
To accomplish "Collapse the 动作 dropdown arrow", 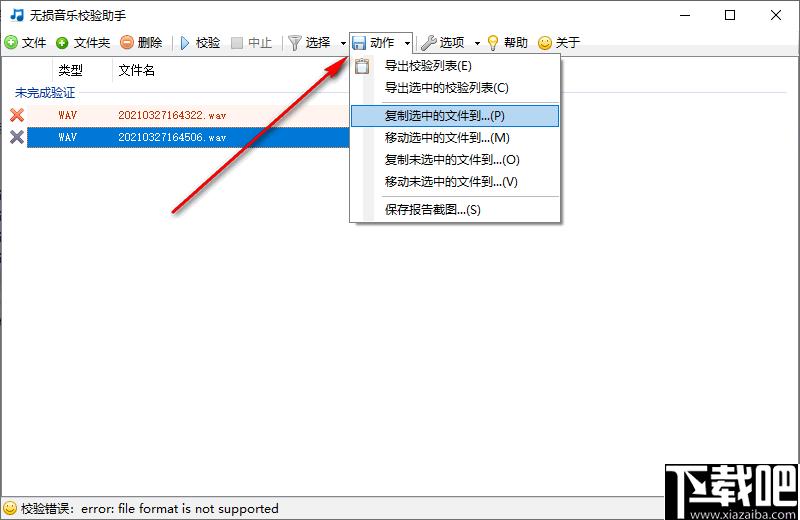I will pos(407,43).
